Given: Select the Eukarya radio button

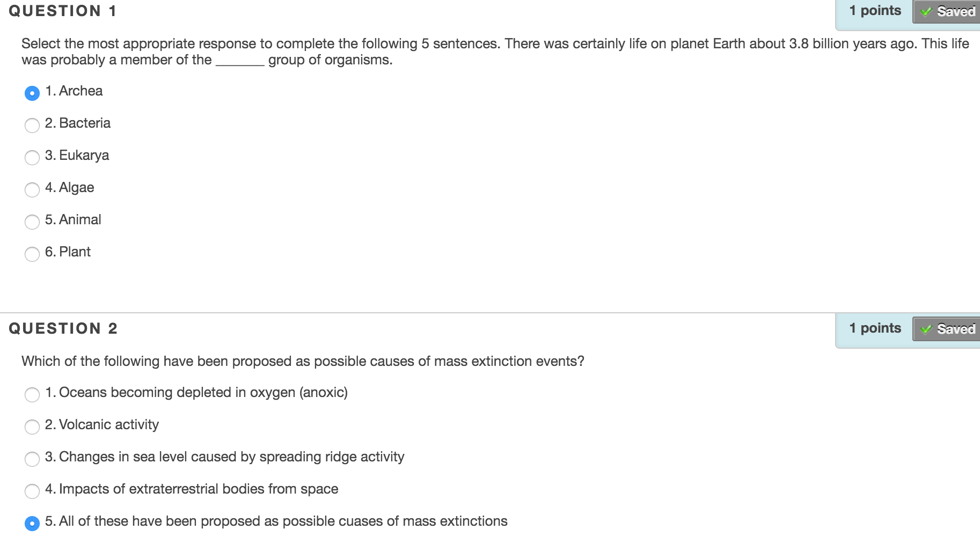Looking at the screenshot, I should pyautogui.click(x=32, y=158).
